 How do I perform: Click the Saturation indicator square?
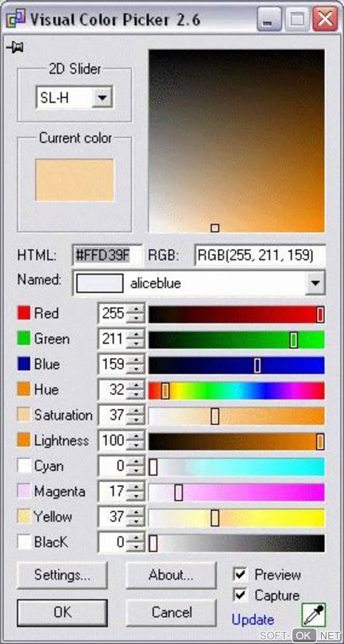[x=24, y=415]
